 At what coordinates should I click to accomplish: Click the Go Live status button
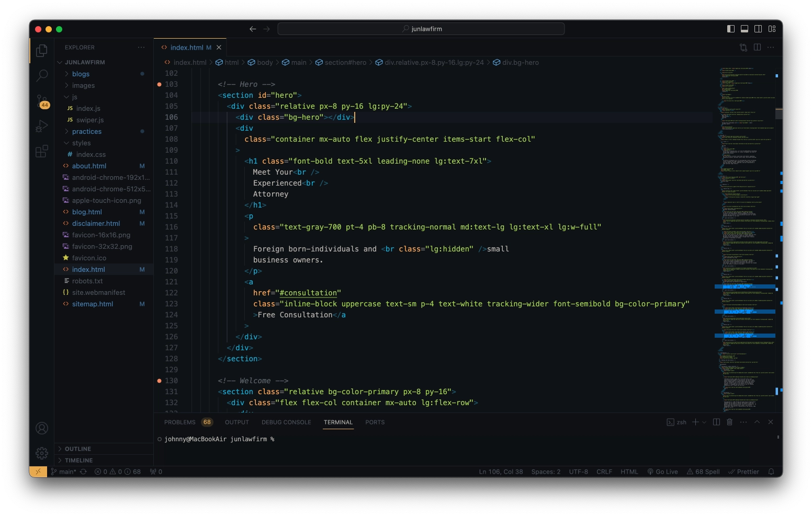[x=662, y=472]
